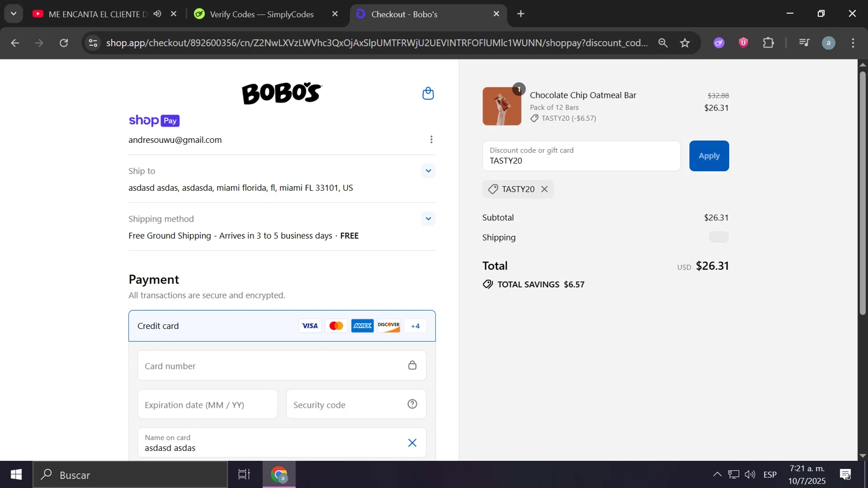Image resolution: width=868 pixels, height=488 pixels.
Task: Switch to the YouTube ME ENCANTA EL CLIENTE tab
Action: tap(97, 14)
